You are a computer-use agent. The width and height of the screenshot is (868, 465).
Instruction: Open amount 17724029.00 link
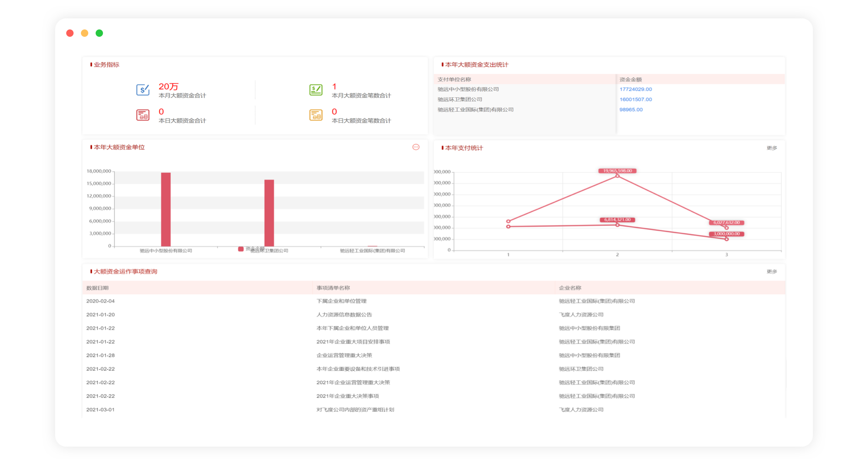(635, 89)
